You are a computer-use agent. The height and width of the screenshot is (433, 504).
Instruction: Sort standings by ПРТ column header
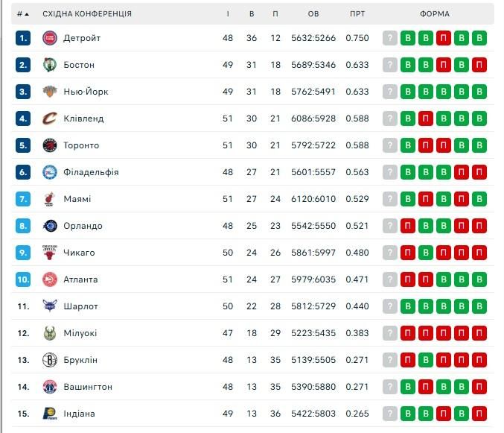(x=357, y=14)
